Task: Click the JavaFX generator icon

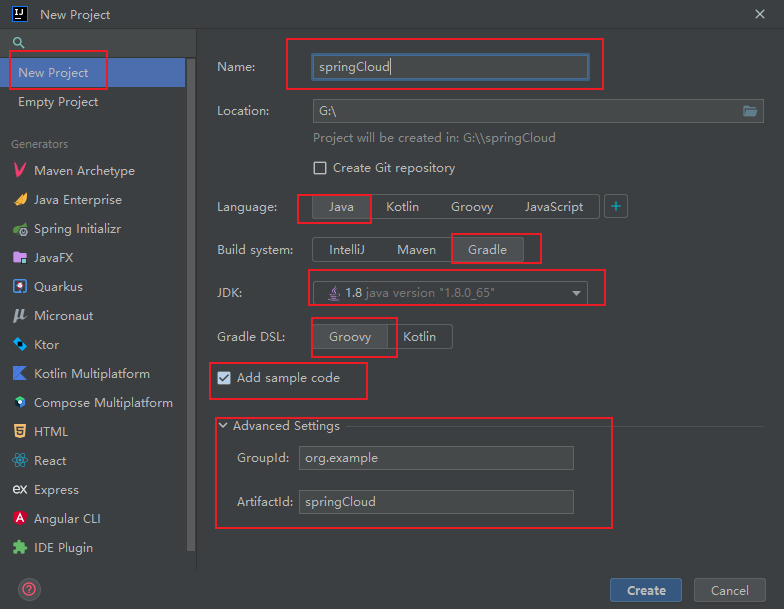Action: coord(20,258)
